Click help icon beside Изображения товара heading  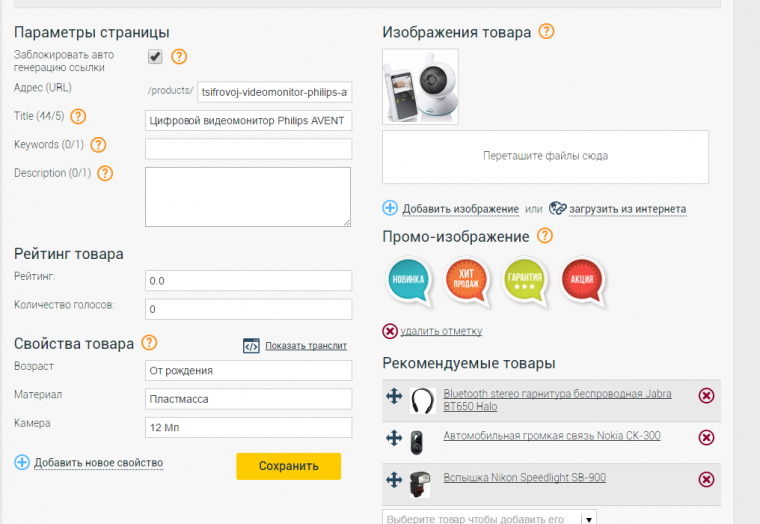pyautogui.click(x=546, y=32)
